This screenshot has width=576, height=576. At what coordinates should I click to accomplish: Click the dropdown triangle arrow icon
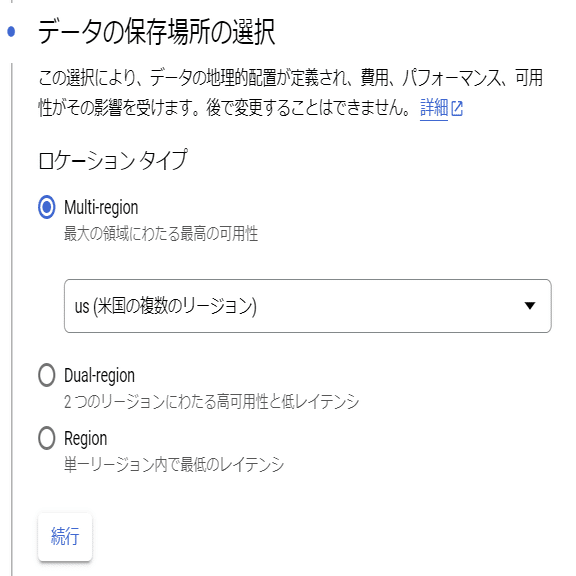tap(530, 306)
